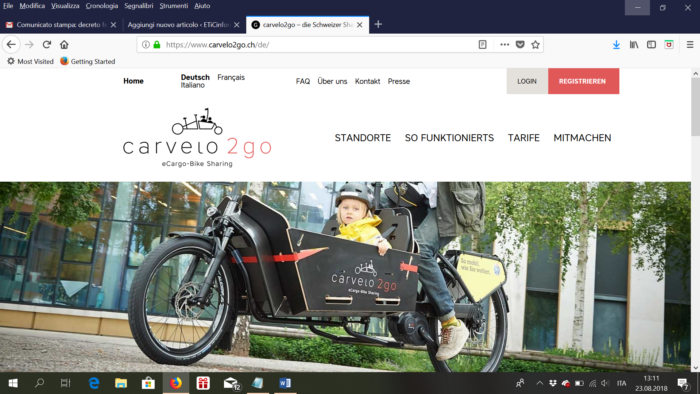This screenshot has height=394, width=700.
Task: Open the STANDORTE navigation item
Action: (x=362, y=138)
